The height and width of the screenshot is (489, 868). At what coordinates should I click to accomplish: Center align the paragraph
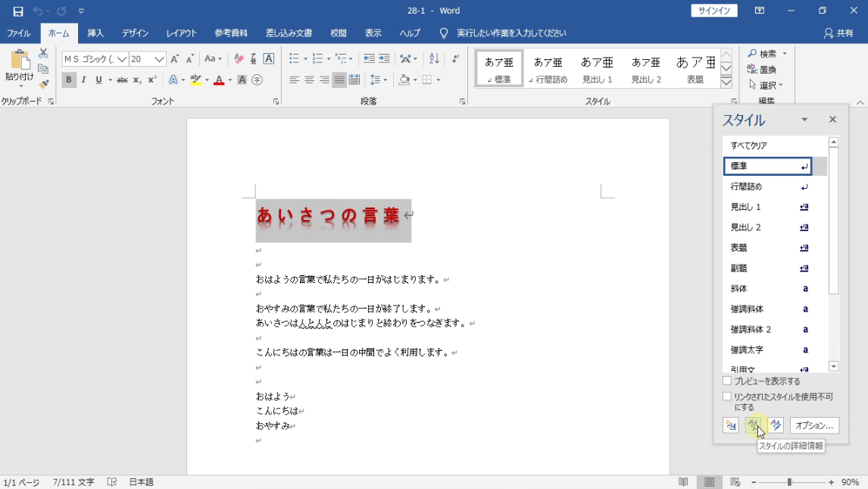point(309,80)
